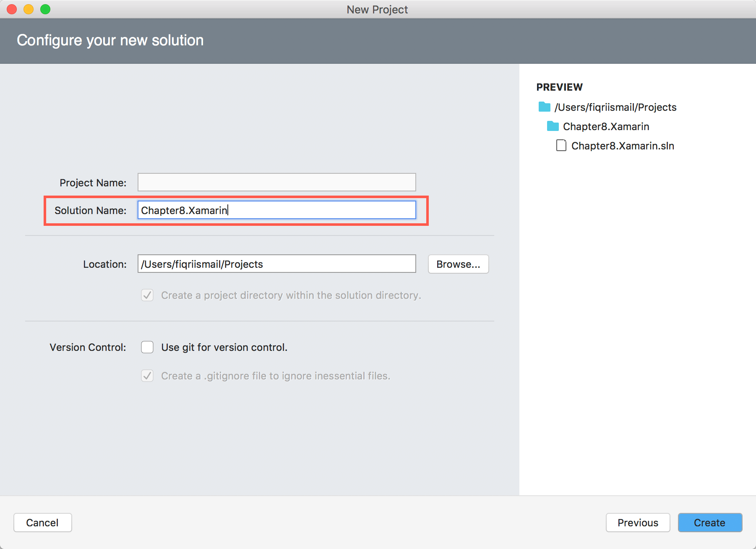Screen dimensions: 756x549
Task: Click the Solution Name text field
Action: [276, 210]
